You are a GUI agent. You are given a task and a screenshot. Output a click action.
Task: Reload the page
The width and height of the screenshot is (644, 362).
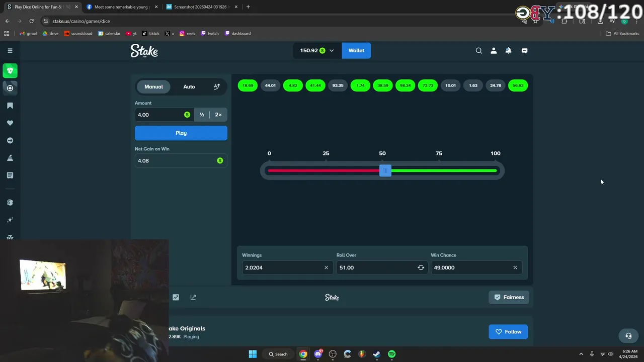pyautogui.click(x=31, y=21)
